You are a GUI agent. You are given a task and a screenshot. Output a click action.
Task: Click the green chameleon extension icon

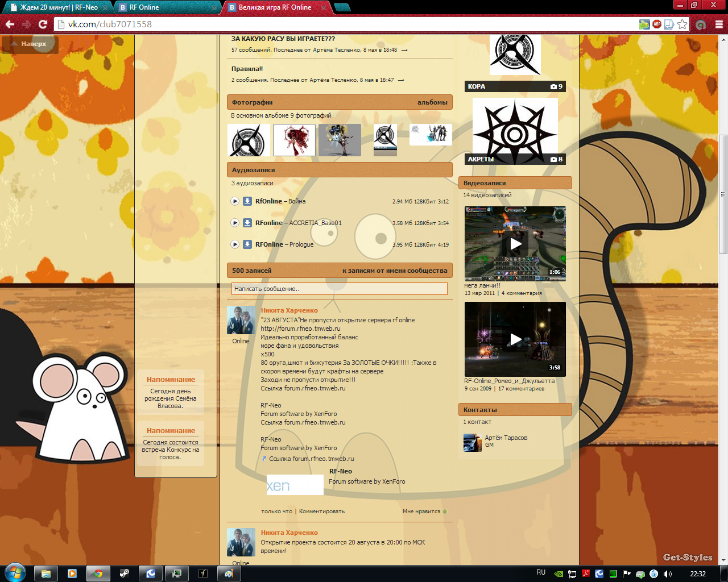pyautogui.click(x=644, y=24)
